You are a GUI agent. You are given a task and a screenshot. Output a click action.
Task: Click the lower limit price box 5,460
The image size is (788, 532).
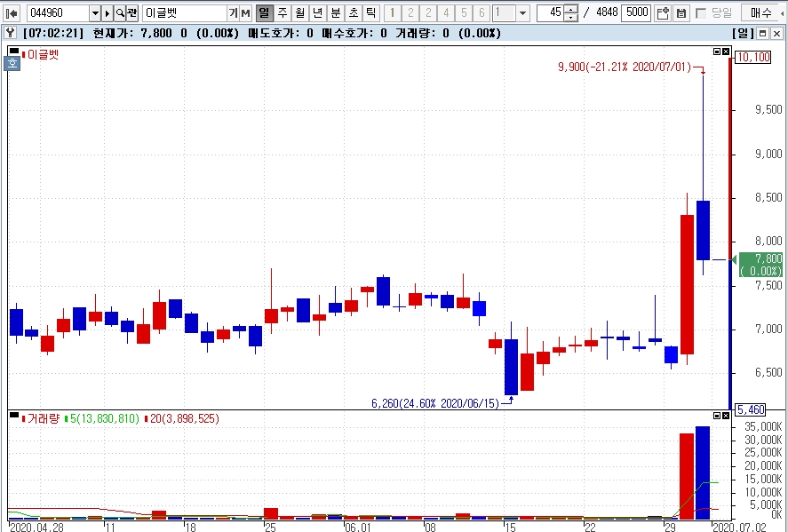tap(751, 409)
